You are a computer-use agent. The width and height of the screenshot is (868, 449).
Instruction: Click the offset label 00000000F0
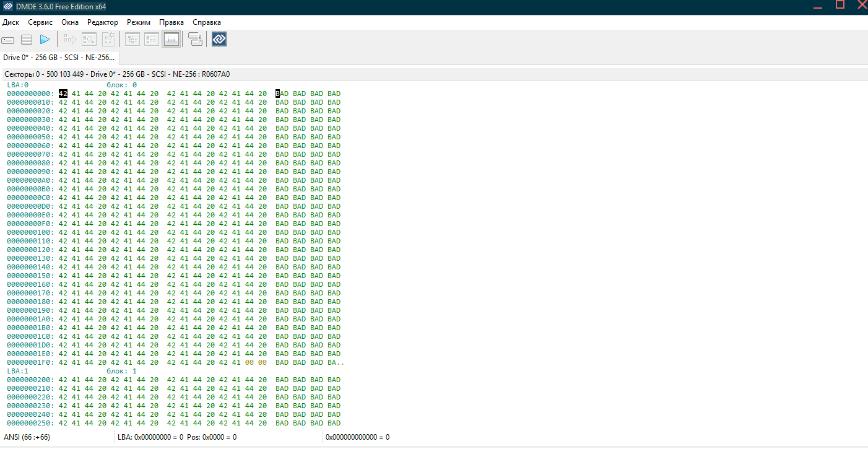[x=30, y=224]
